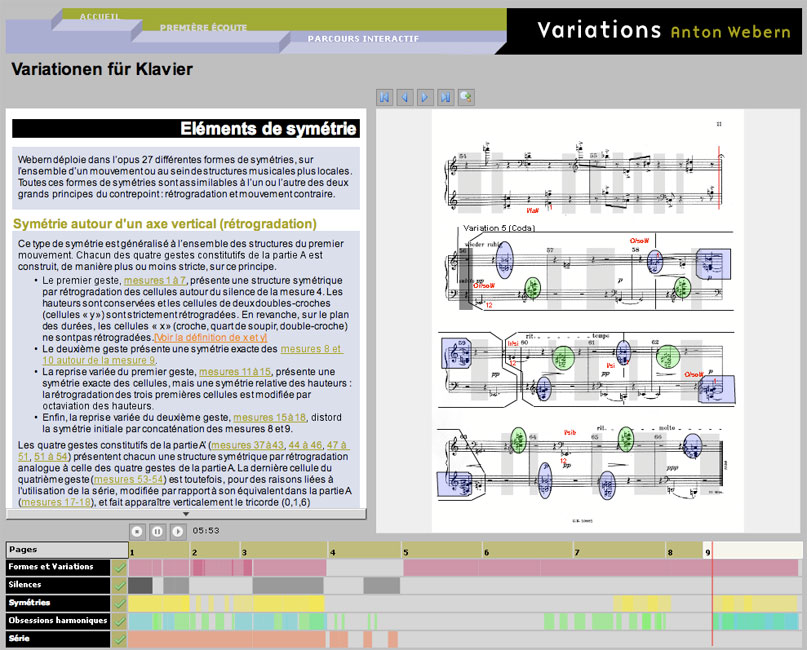
Task: Open the Accueil tab
Action: tap(99, 16)
